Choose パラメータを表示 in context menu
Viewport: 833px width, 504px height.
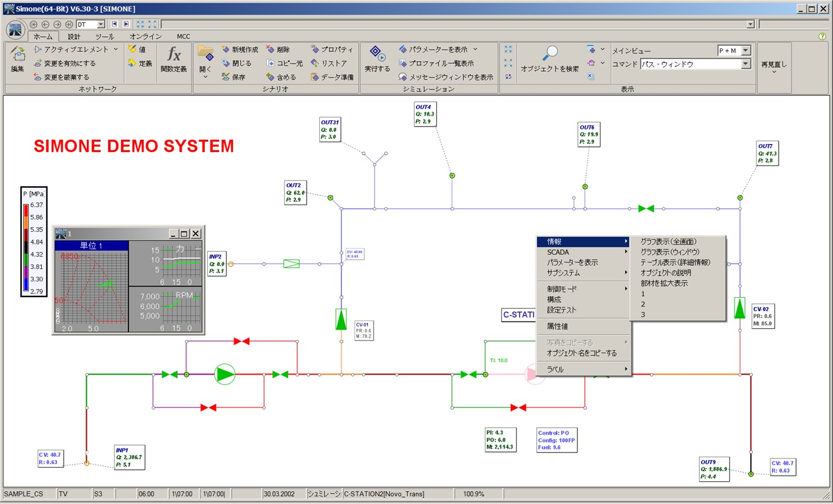coord(583,262)
